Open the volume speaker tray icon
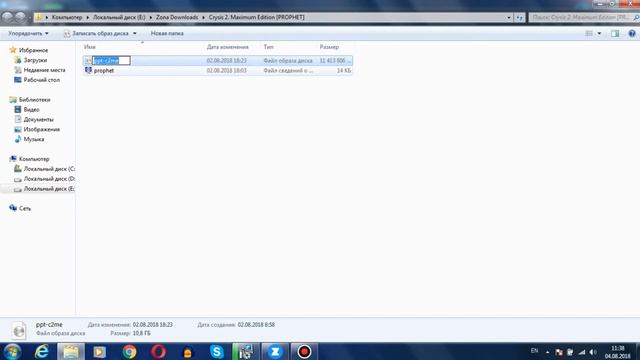The image size is (640, 360). [593, 352]
